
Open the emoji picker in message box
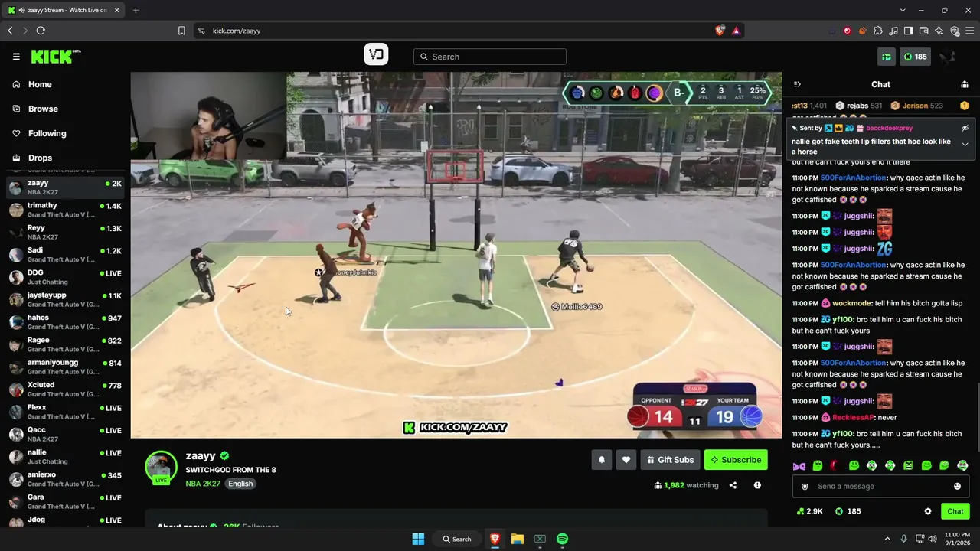[x=957, y=487]
